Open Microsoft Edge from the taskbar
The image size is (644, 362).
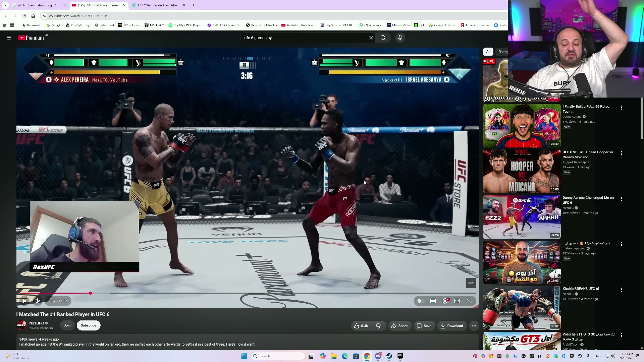[345, 356]
